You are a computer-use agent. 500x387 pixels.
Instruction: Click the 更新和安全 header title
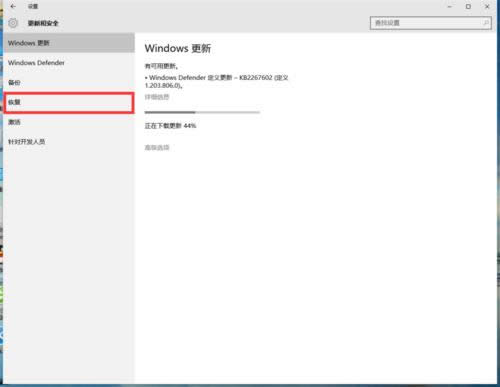43,23
